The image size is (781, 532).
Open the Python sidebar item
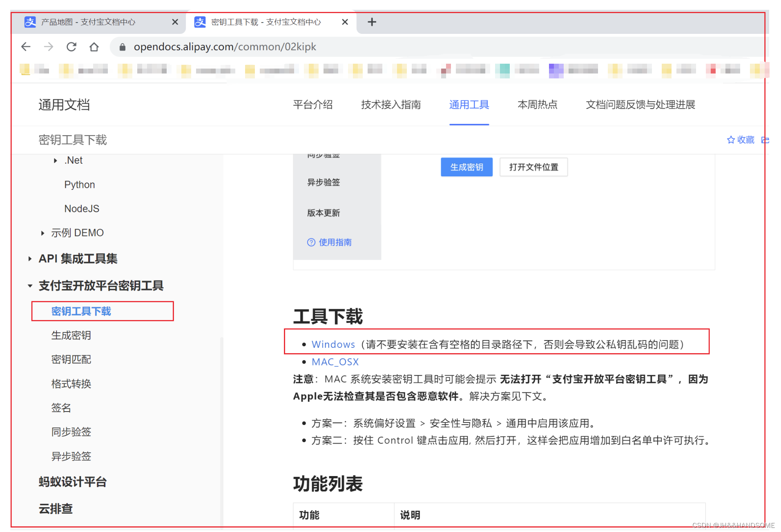pos(80,185)
